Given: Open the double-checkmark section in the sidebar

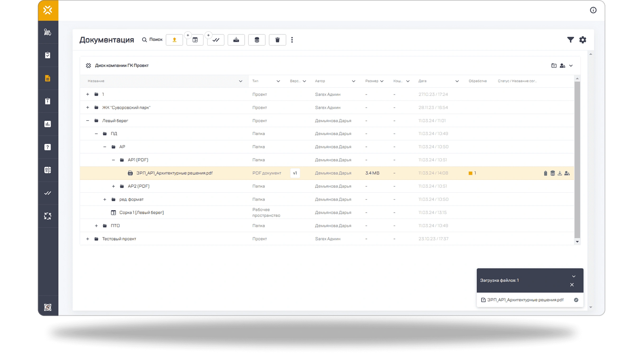Looking at the screenshot, I should point(48,193).
